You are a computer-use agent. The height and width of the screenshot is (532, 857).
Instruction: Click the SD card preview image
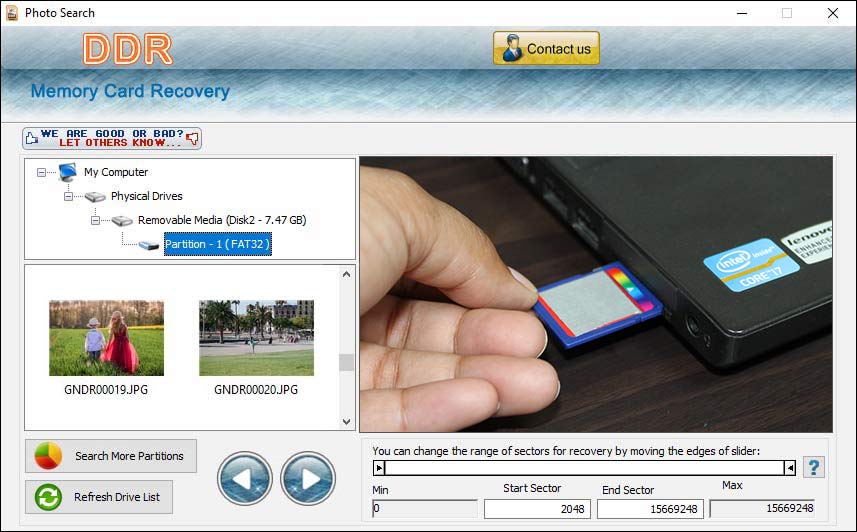tap(596, 295)
